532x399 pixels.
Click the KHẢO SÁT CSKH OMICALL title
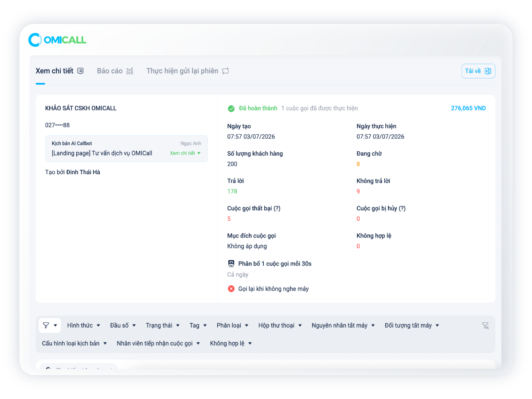pos(81,108)
